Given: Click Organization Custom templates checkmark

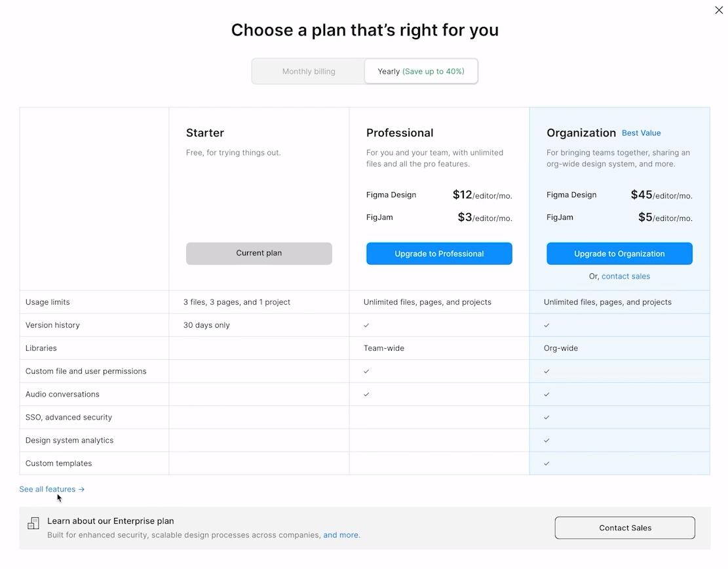Looking at the screenshot, I should pyautogui.click(x=546, y=463).
